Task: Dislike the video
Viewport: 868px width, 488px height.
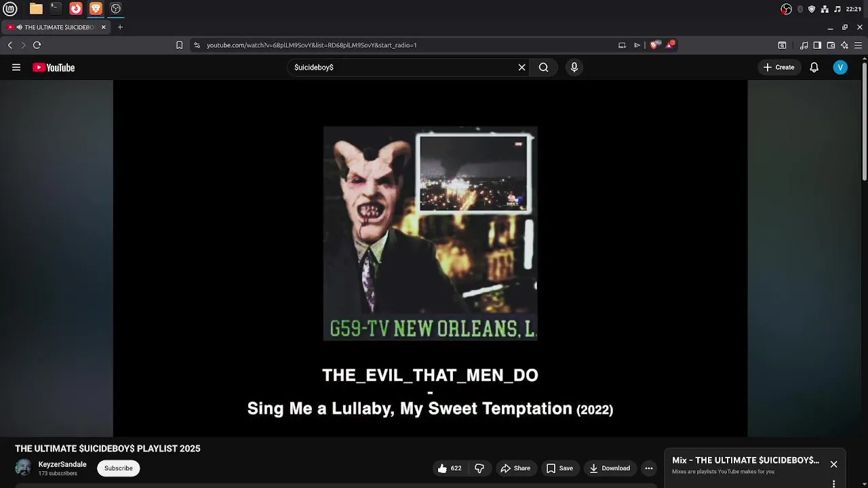Action: [479, 468]
